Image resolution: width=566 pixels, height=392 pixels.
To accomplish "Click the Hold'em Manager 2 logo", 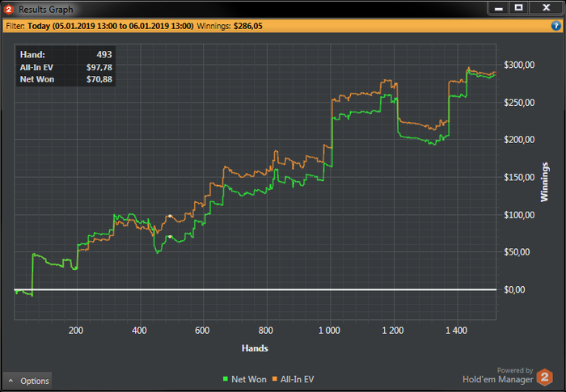I will pos(545,377).
